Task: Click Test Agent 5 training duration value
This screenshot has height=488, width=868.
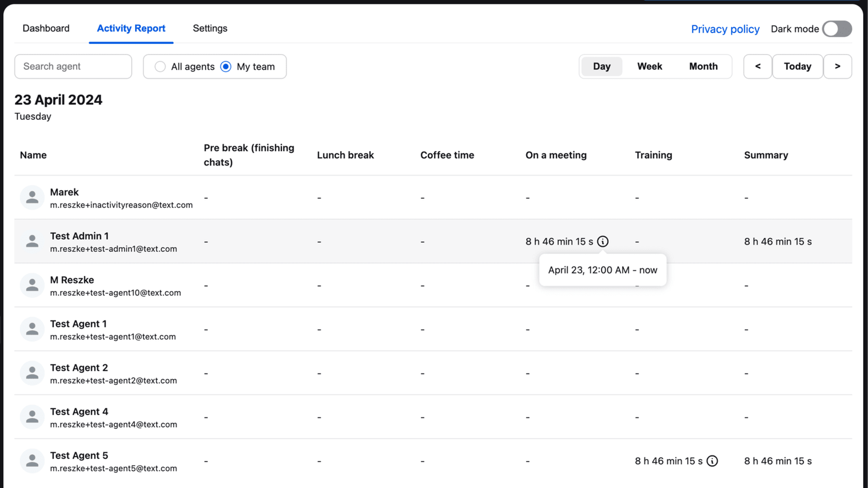Action: pos(668,461)
